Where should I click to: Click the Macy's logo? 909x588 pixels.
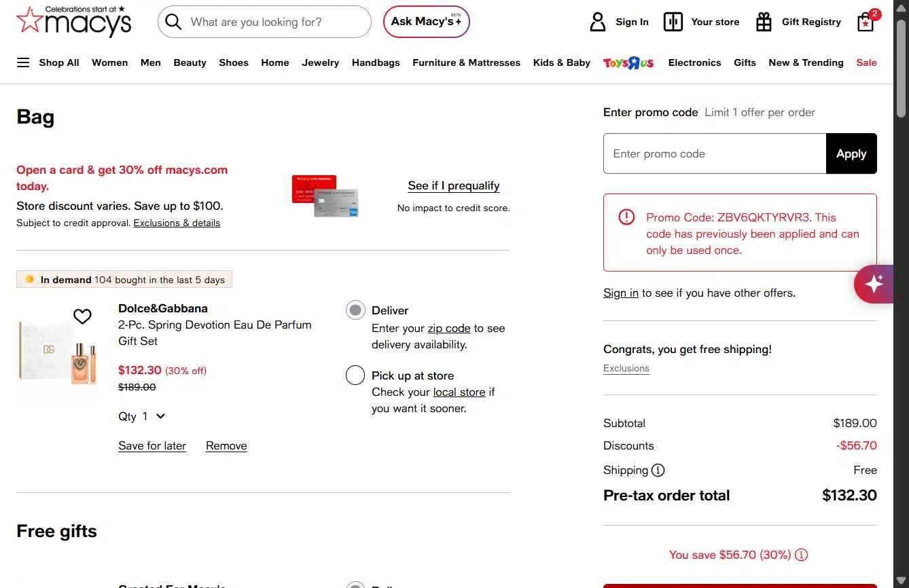point(73,21)
